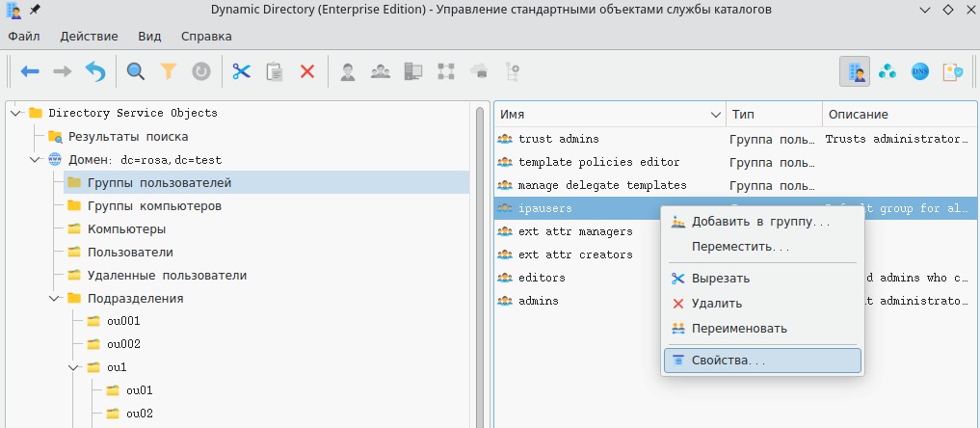The width and height of the screenshot is (980, 428).
Task: Click the orange filter funnel icon
Action: pos(169,71)
